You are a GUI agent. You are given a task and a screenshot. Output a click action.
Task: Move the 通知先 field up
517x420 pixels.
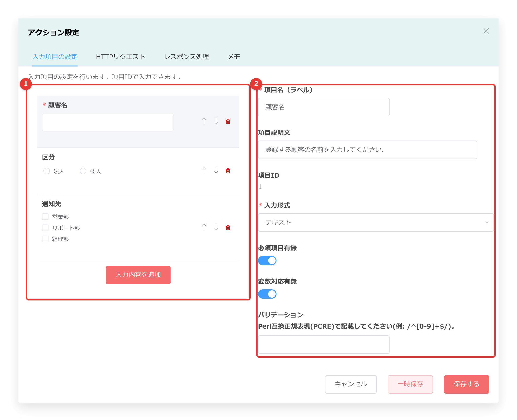204,227
